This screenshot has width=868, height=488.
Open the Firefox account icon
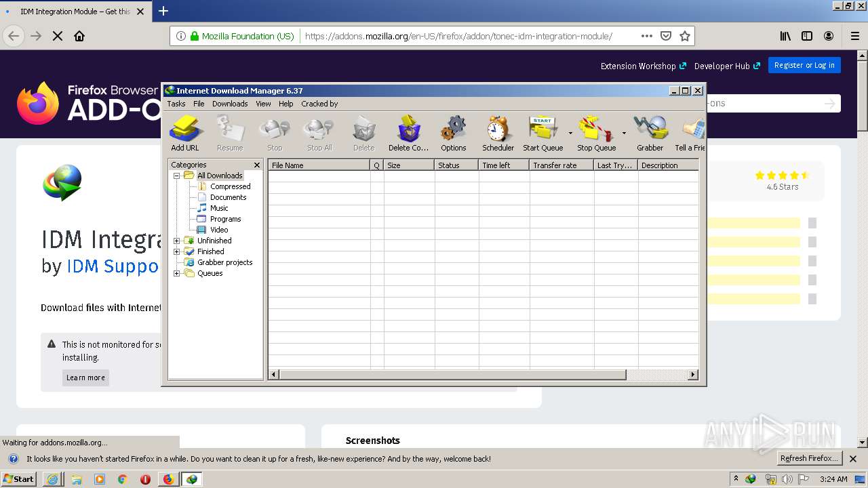click(829, 36)
